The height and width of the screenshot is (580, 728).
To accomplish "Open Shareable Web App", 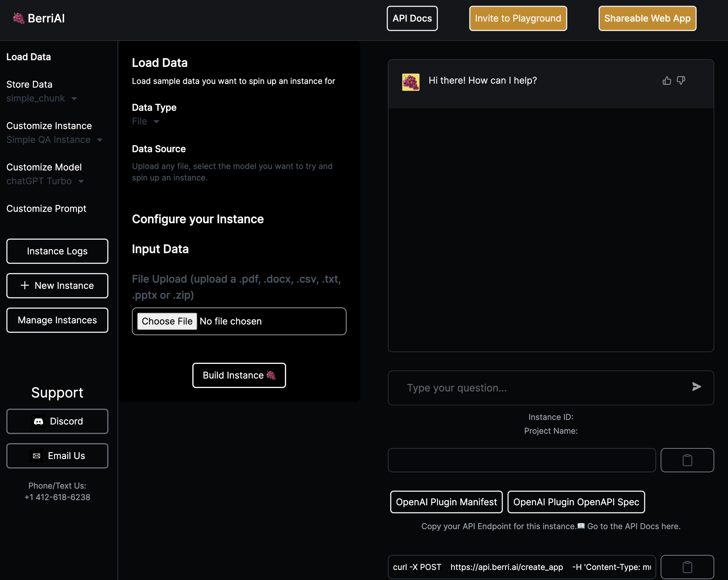I will (647, 18).
